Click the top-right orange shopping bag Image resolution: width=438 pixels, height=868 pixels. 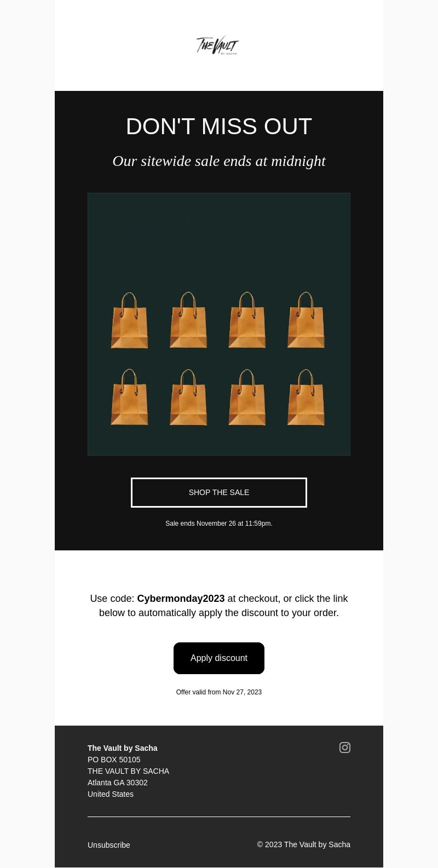point(306,320)
